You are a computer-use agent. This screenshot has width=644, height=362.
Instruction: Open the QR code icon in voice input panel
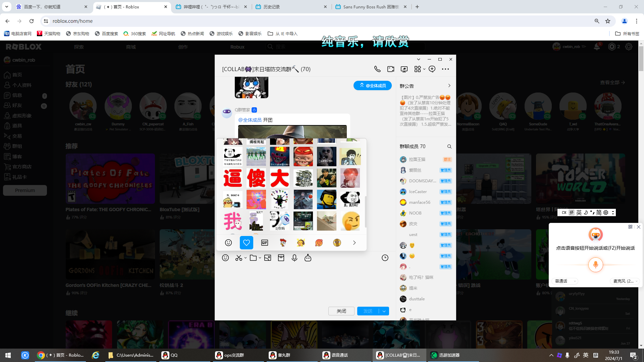(x=630, y=227)
